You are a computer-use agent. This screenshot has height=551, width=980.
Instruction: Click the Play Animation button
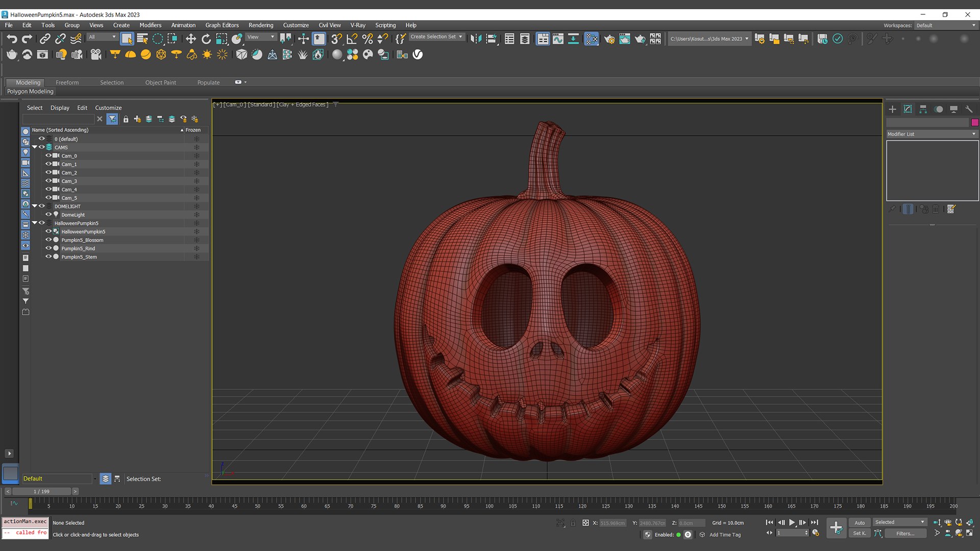point(792,522)
